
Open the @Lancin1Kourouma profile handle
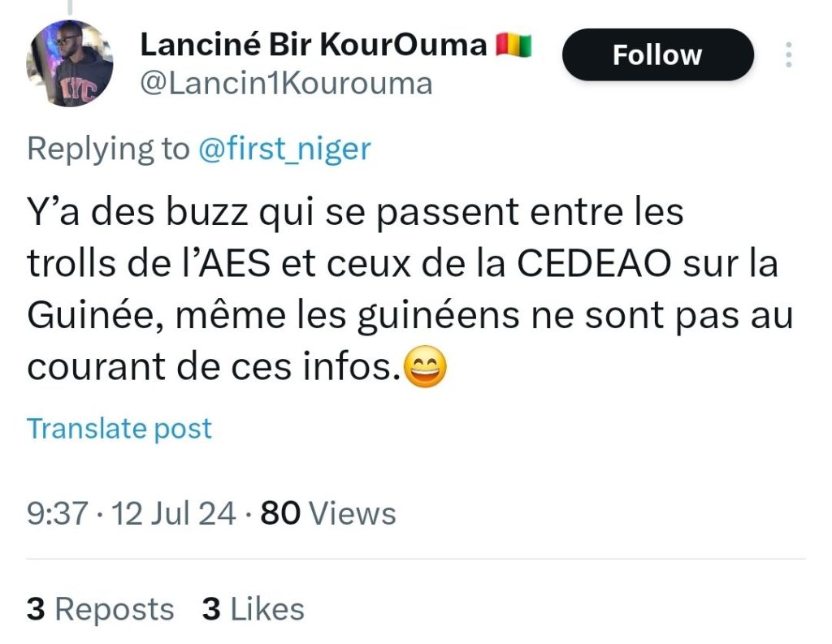coord(288,82)
